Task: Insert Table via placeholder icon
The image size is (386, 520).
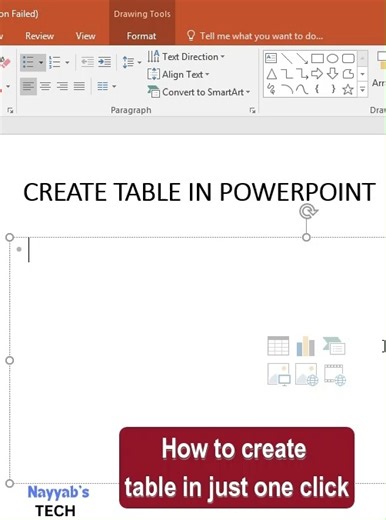Action: (x=278, y=346)
